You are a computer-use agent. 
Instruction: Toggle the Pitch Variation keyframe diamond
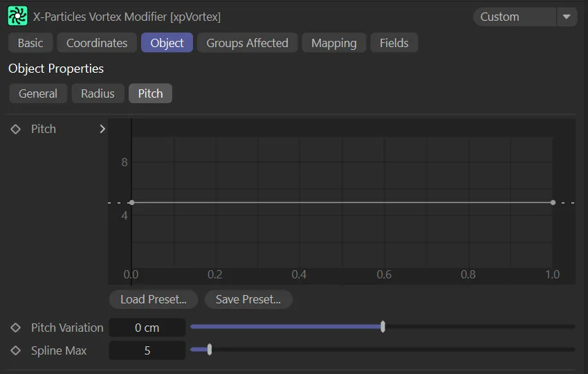tap(16, 328)
